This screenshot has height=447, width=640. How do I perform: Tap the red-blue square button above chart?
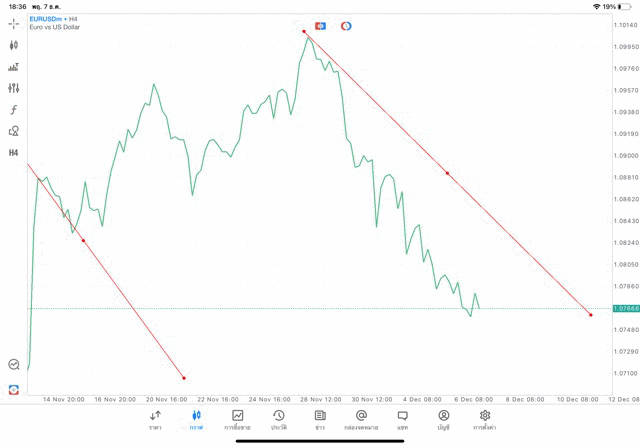click(320, 26)
